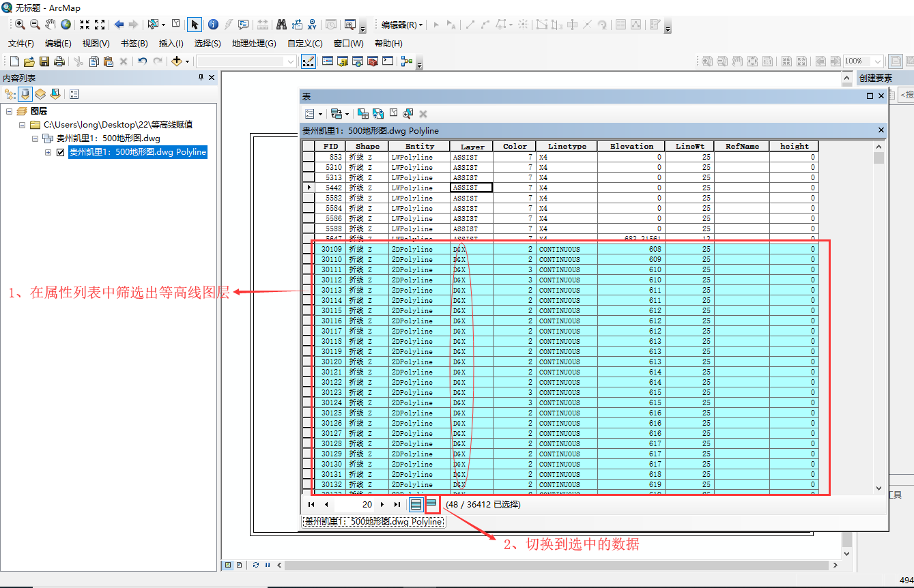This screenshot has height=588, width=914.
Task: Show all records in table
Action: (x=416, y=505)
